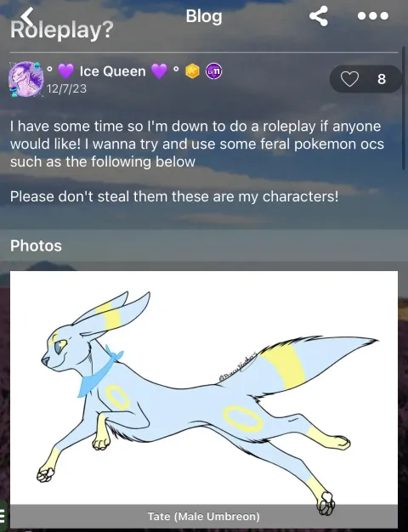Open the Tate Umbreon drawing

(x=204, y=388)
